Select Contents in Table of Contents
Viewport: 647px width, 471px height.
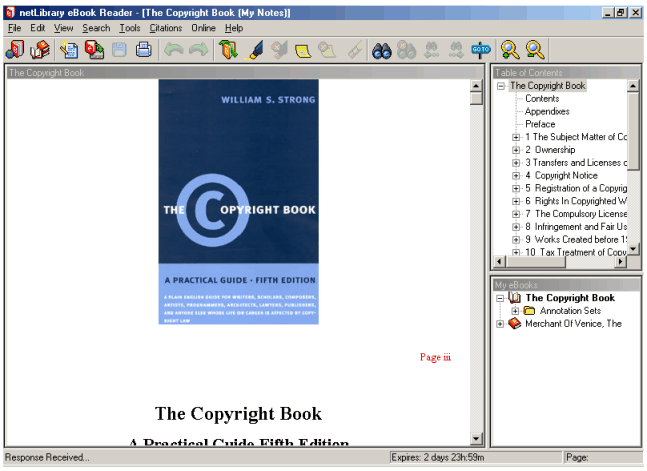(x=542, y=98)
